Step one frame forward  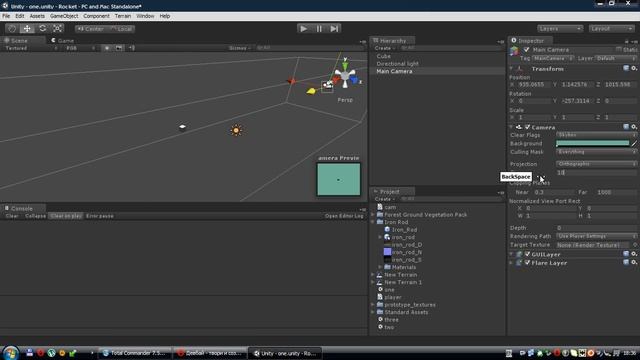point(334,29)
